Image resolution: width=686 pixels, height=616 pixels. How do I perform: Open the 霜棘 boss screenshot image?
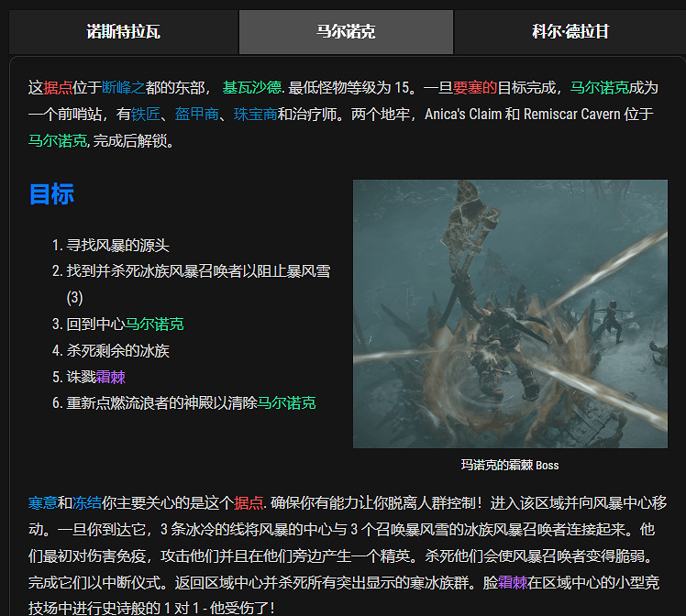point(510,313)
